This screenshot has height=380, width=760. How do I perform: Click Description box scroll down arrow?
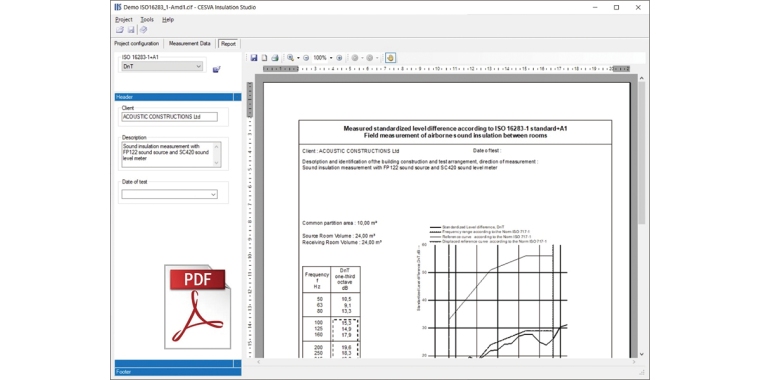(x=217, y=163)
